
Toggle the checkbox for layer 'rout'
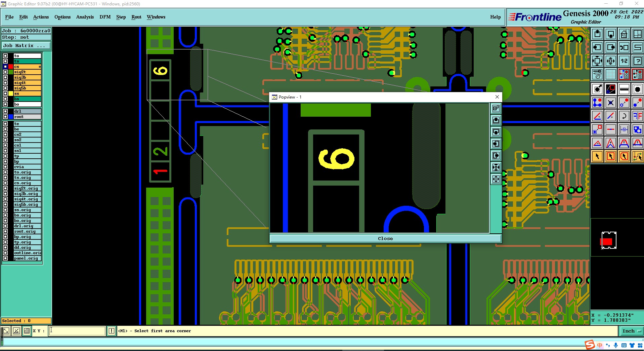5,117
